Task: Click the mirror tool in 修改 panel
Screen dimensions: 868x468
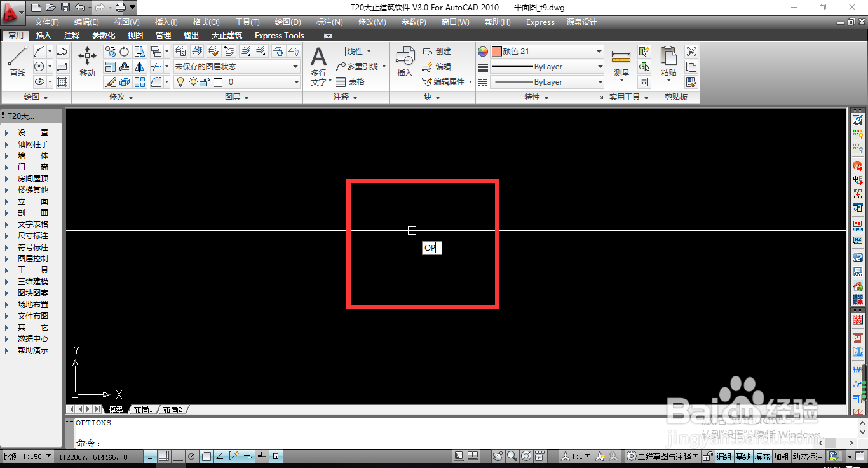Action: (140, 67)
